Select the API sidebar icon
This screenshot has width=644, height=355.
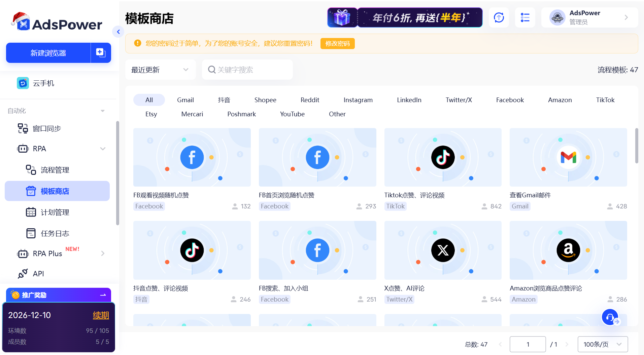22,273
